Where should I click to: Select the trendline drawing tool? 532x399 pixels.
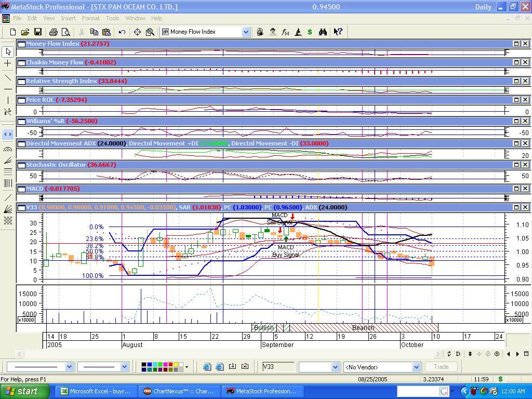(8, 78)
